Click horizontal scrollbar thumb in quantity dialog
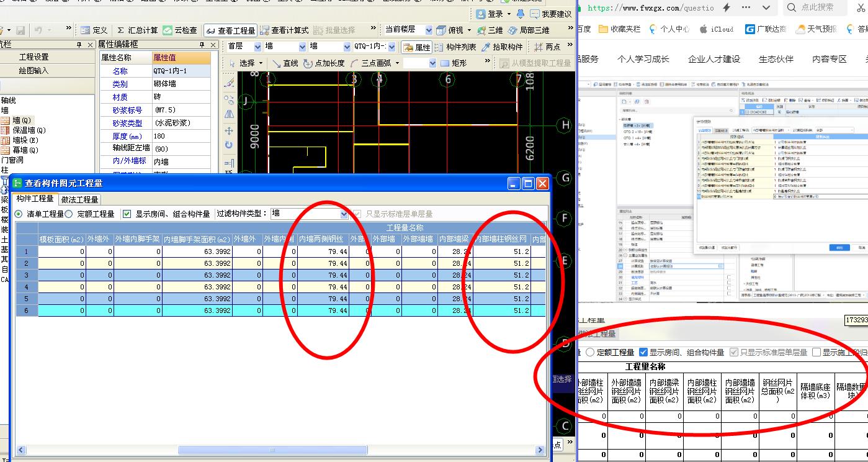 pos(272,450)
